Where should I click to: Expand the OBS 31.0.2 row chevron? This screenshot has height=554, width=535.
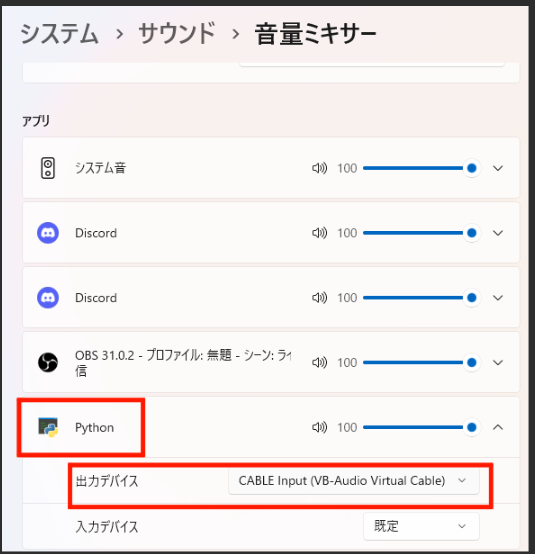point(498,363)
